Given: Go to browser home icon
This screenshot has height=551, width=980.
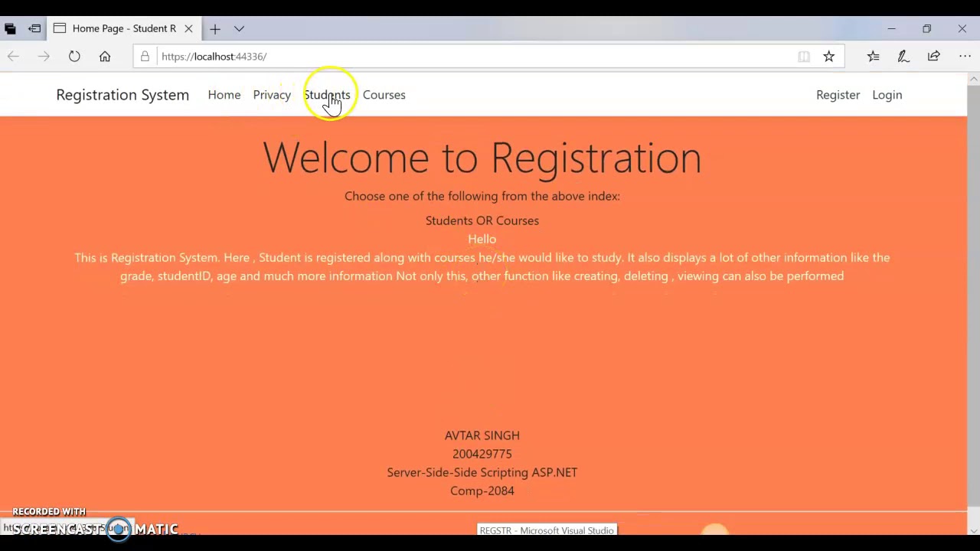Looking at the screenshot, I should pyautogui.click(x=105, y=57).
